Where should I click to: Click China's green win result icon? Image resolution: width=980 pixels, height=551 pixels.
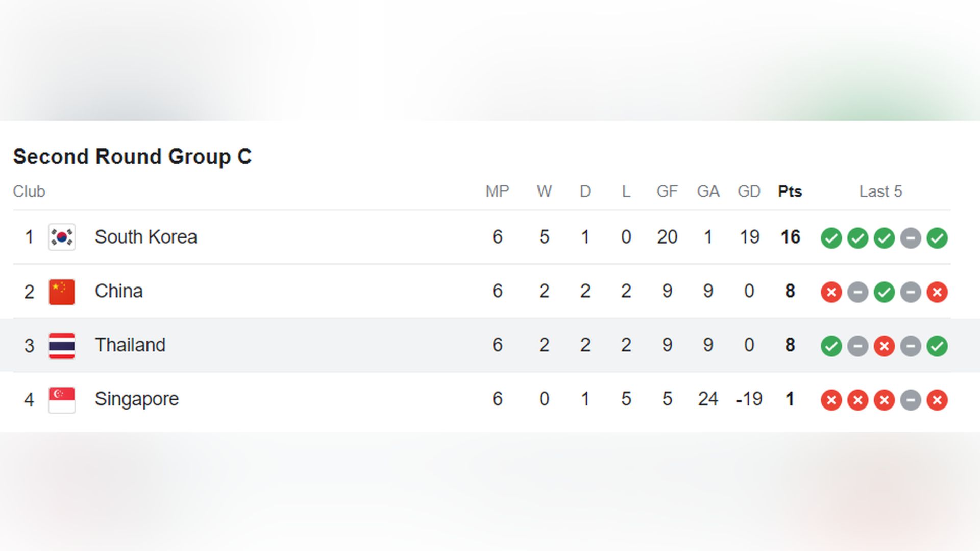884,292
